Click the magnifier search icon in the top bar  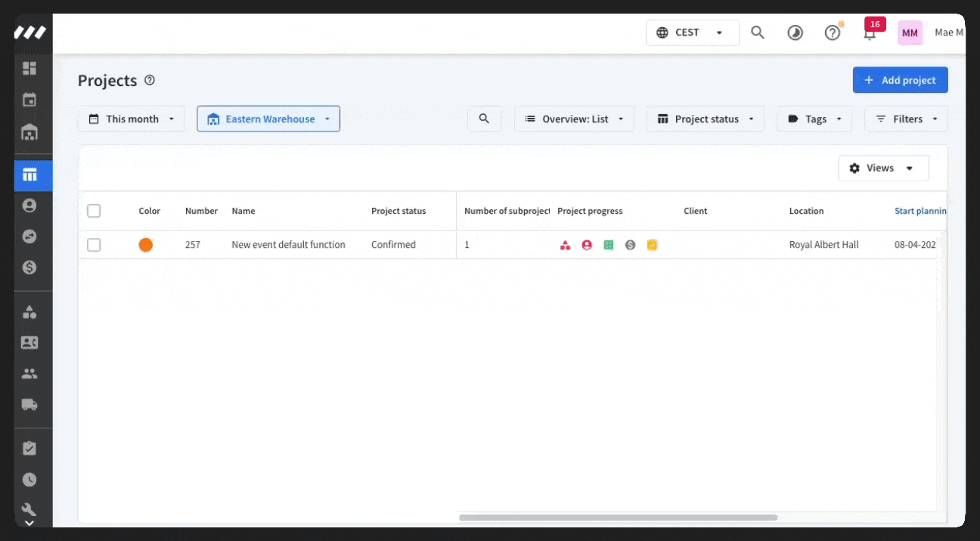[758, 32]
